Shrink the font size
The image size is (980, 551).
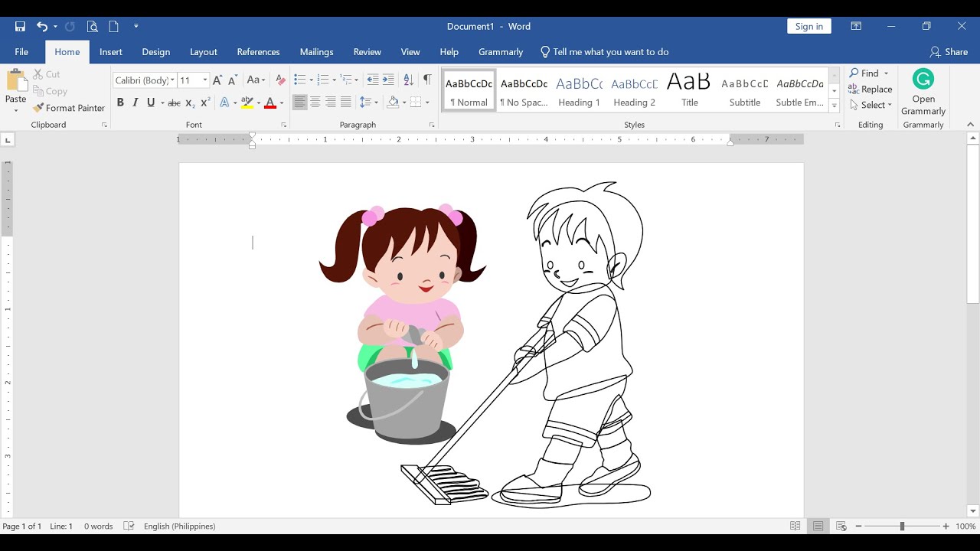pyautogui.click(x=233, y=80)
